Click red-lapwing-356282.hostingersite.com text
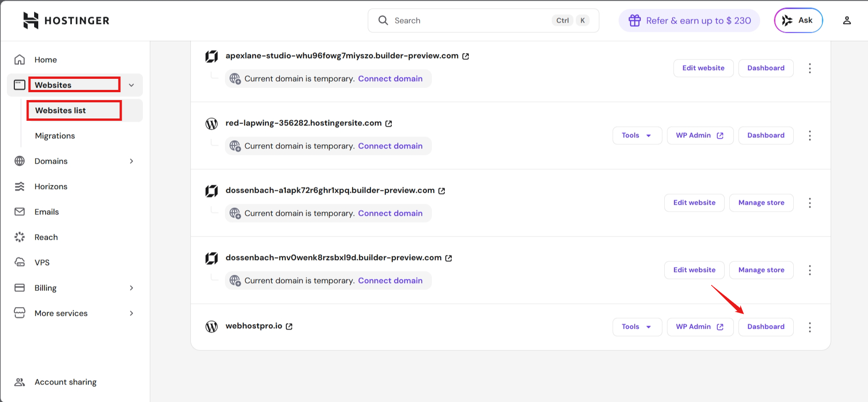The image size is (868, 402). pyautogui.click(x=303, y=123)
